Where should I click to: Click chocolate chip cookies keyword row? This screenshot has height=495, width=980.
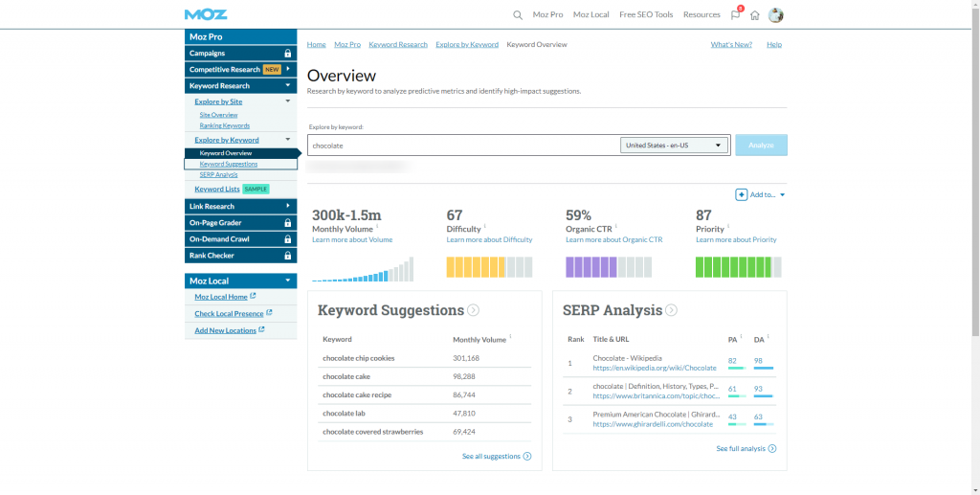coord(424,358)
